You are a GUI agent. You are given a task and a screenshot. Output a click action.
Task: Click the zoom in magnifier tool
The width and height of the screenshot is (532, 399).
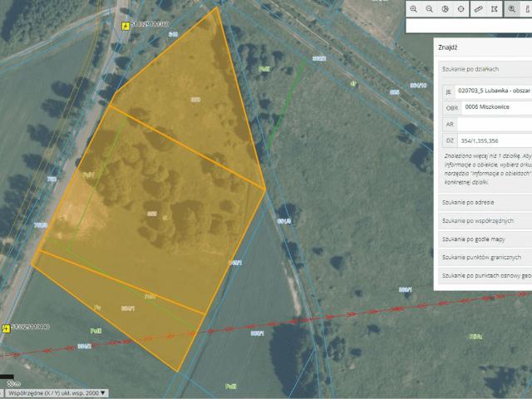414,8
